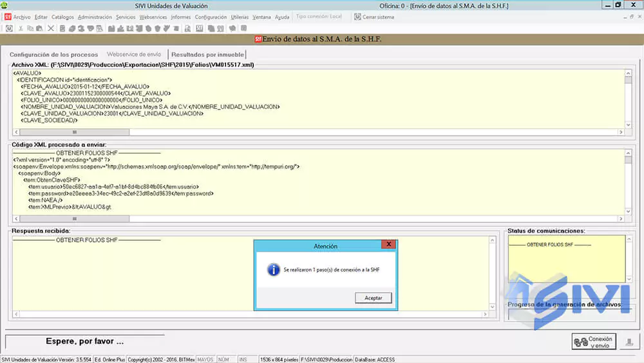The width and height of the screenshot is (644, 363).
Task: Open the Archivo menu
Action: (22, 17)
